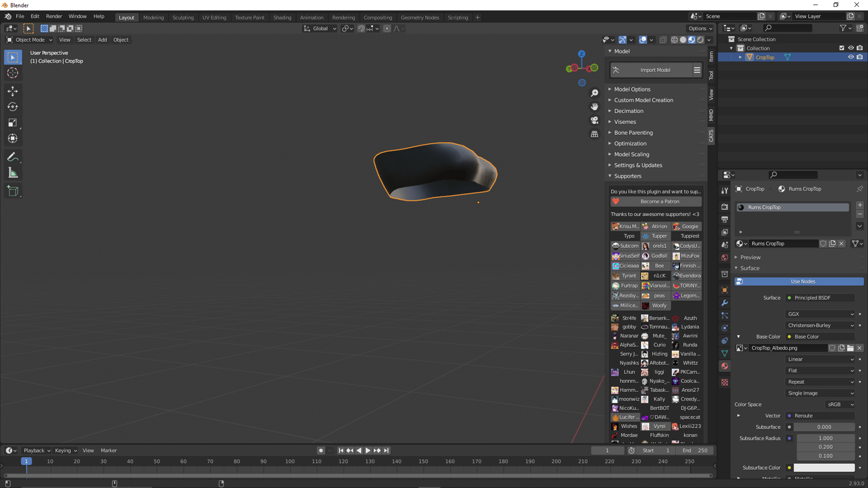This screenshot has width=868, height=488.
Task: Click Become a Patron button
Action: (x=656, y=201)
